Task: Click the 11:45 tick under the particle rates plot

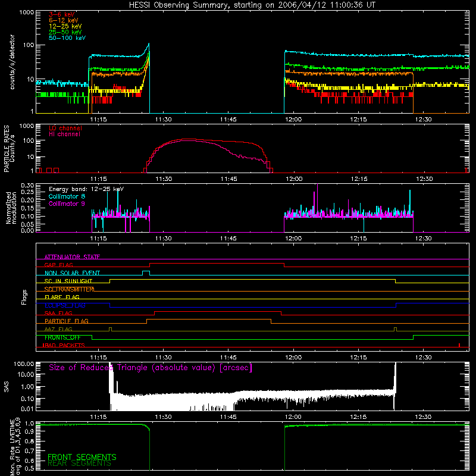Action: pos(228,179)
